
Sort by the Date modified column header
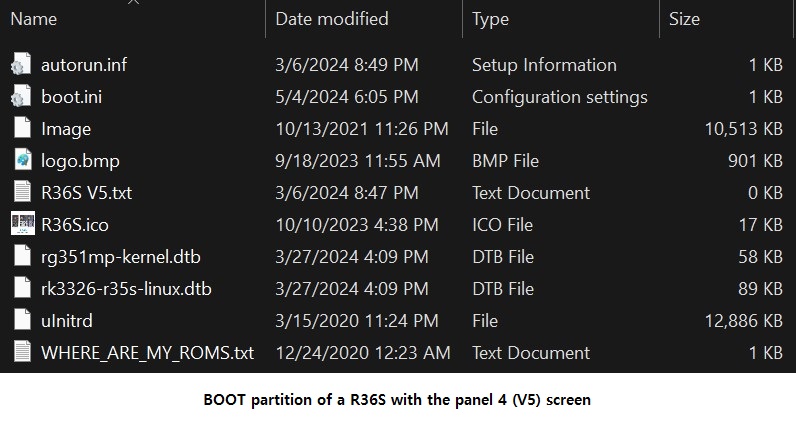click(331, 19)
